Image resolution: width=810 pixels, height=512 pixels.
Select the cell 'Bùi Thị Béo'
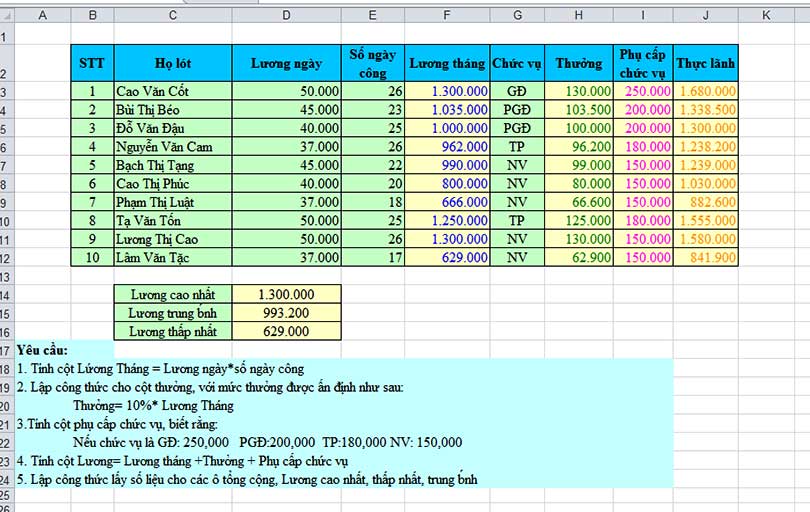point(173,110)
